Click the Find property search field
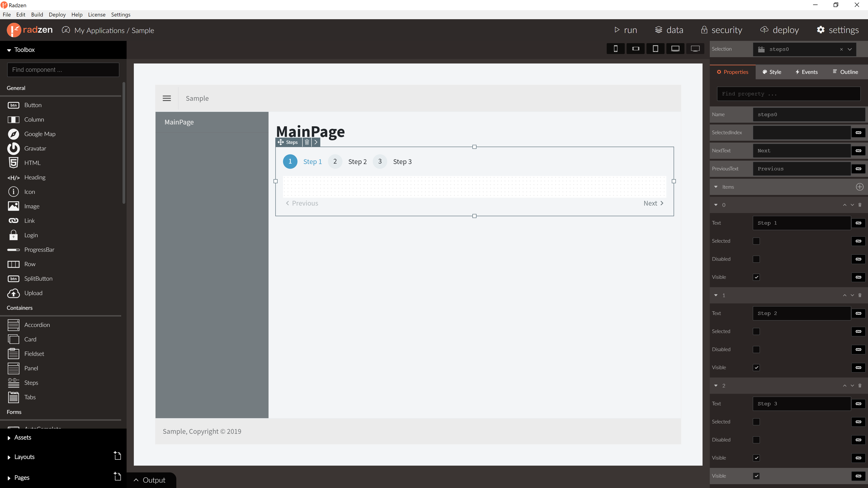 788,94
